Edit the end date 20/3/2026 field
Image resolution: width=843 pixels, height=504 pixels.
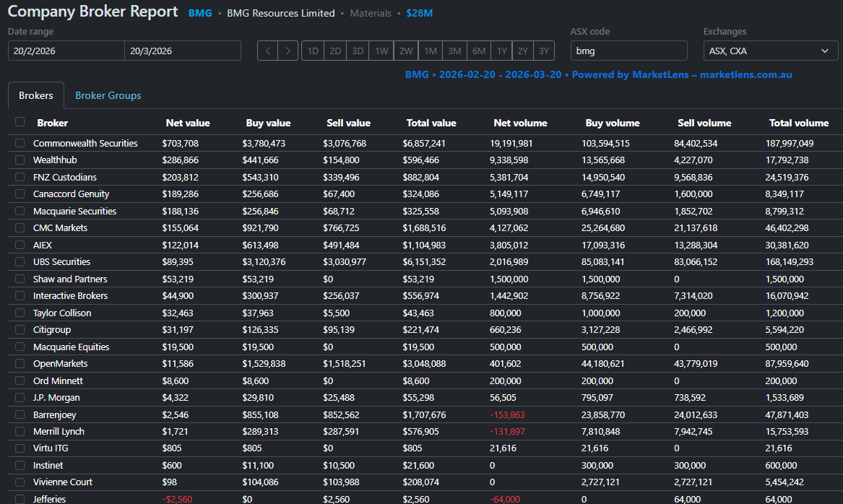pos(183,51)
